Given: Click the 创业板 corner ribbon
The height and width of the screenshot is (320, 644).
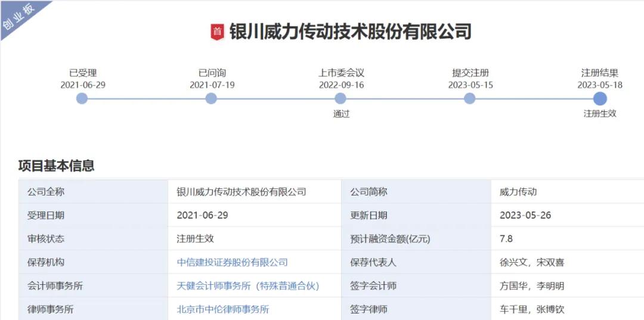Looking at the screenshot, I should point(18,17).
